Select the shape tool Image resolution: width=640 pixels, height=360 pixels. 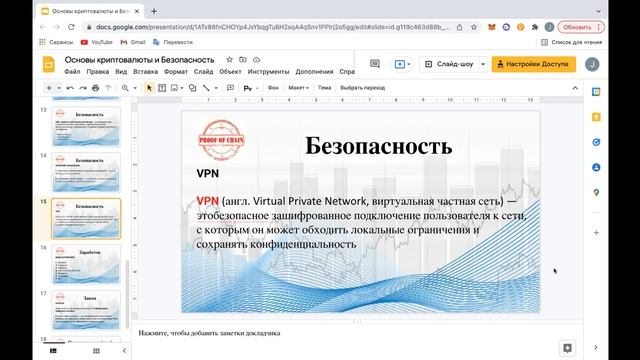[193, 88]
